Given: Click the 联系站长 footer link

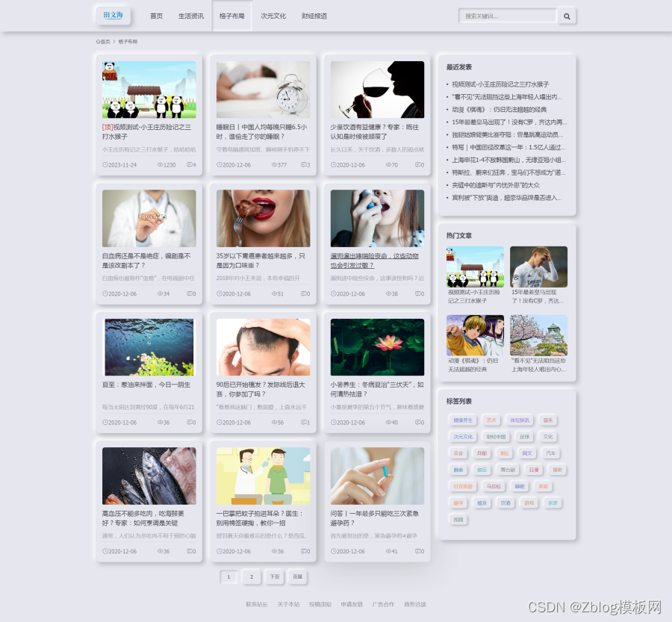Looking at the screenshot, I should [x=257, y=604].
